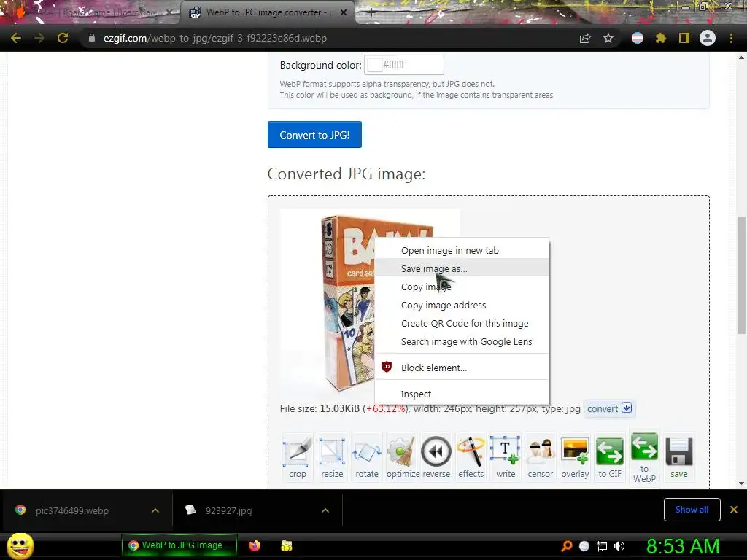Screen dimensions: 747x560
Task: Open the effects tool
Action: (471, 457)
